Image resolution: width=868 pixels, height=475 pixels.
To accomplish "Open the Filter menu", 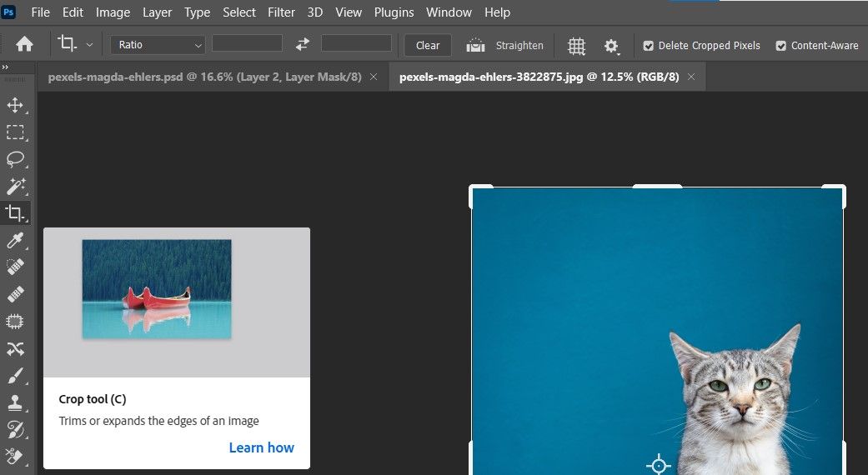I will 281,12.
